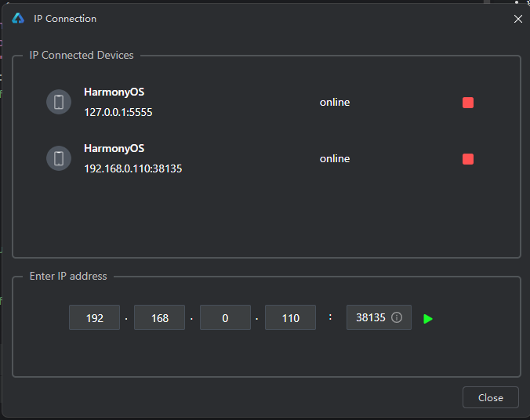Viewport: 530px width, 420px height.
Task: Focus the fourth IP octet field 110
Action: [x=290, y=317]
